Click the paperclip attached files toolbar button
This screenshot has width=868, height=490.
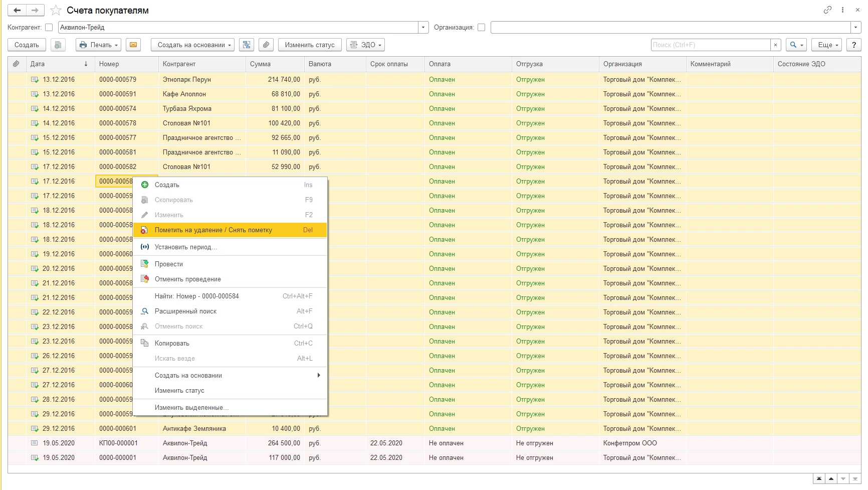point(266,45)
